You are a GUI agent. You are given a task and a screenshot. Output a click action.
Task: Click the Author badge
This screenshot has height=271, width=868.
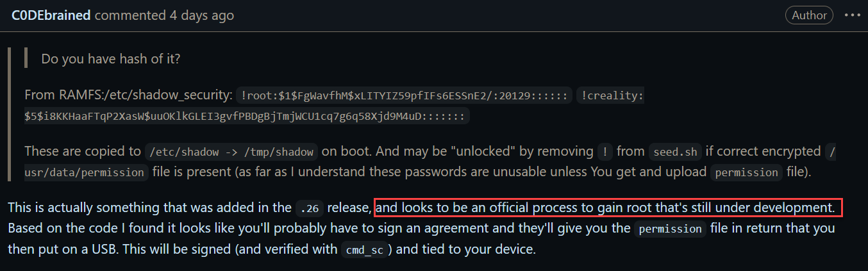[x=810, y=15]
